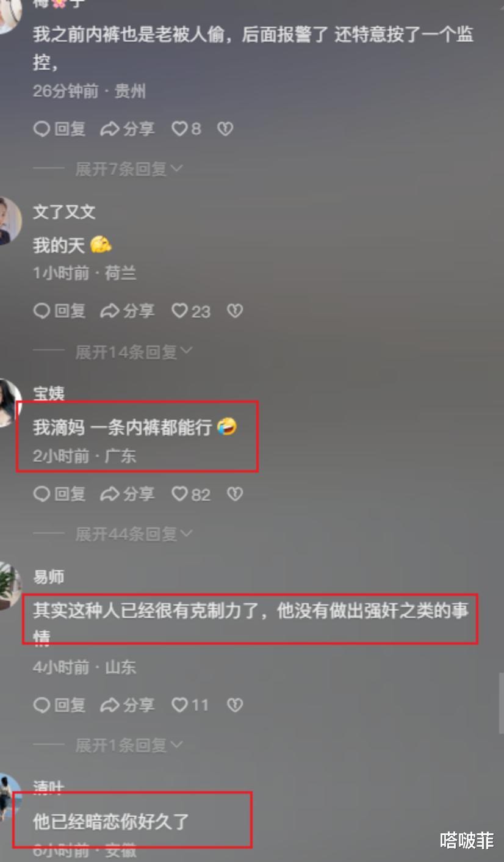Dislike 文了又文's comment via broken heart
The image size is (504, 862).
235,311
